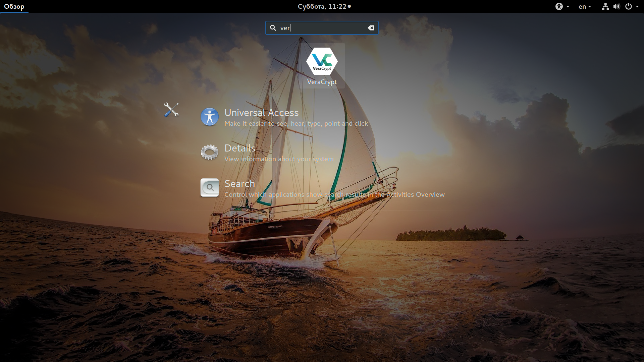This screenshot has width=644, height=362.
Task: Expand the accessibility menu arrow
Action: (568, 6)
